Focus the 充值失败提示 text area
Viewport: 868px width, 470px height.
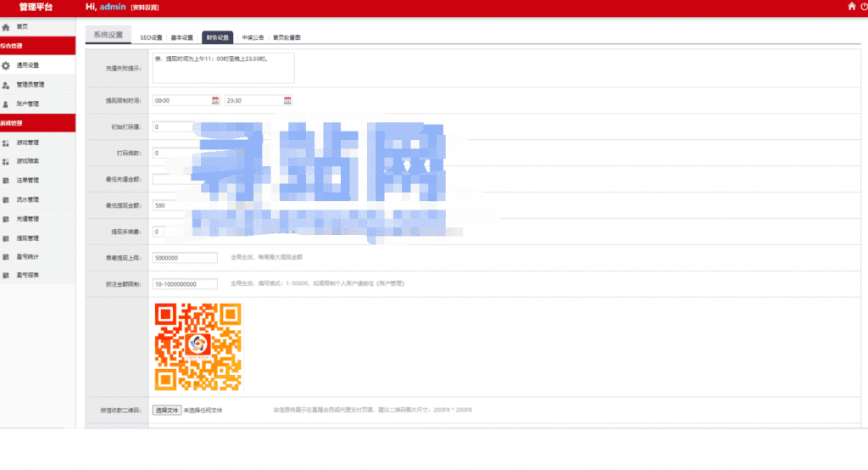coord(223,68)
